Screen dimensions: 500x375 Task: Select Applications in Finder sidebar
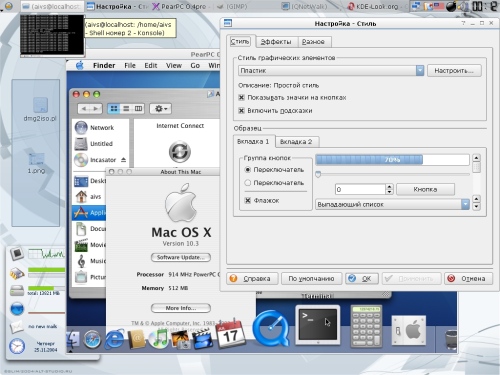(x=89, y=213)
